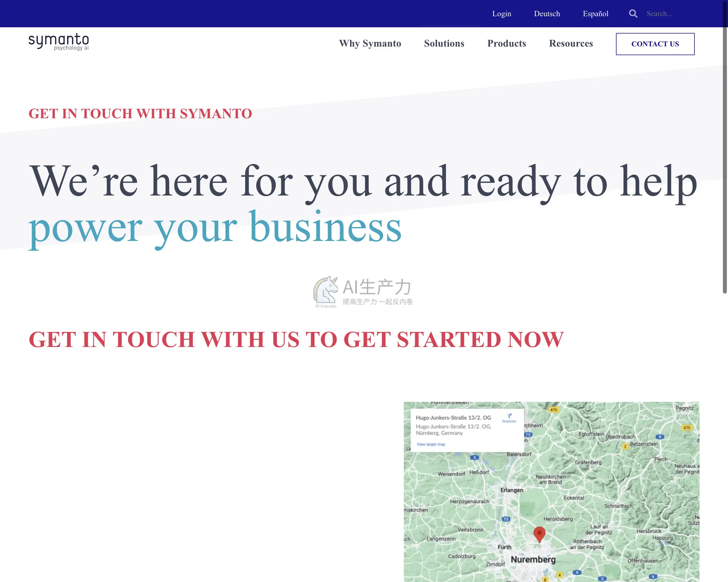The image size is (728, 582).
Task: Open the Resources menu
Action: (571, 43)
